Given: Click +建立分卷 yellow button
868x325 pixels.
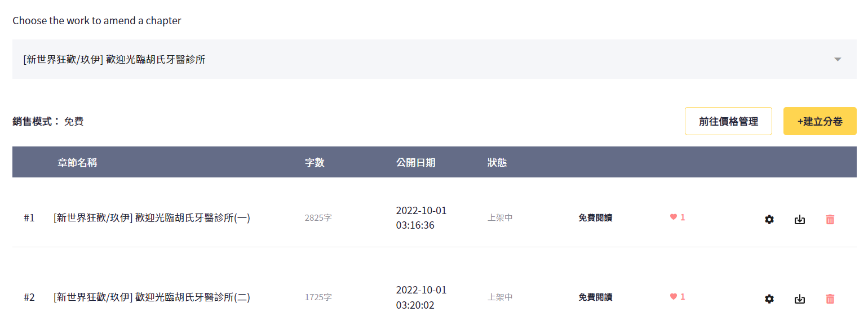Looking at the screenshot, I should tap(820, 121).
